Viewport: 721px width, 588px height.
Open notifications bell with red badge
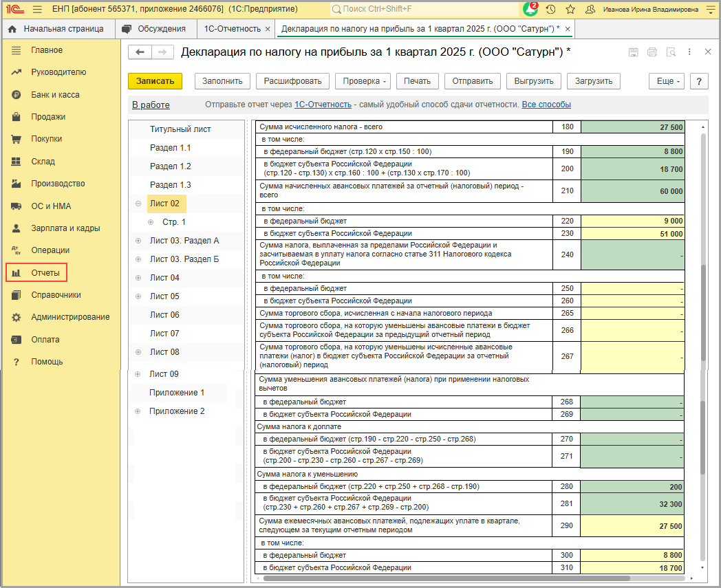(530, 10)
